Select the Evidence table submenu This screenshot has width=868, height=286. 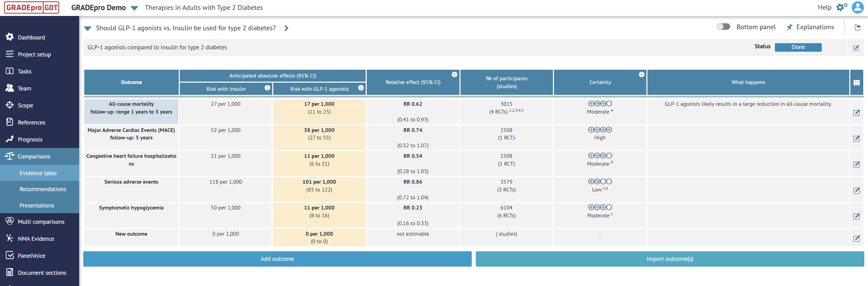pos(39,173)
